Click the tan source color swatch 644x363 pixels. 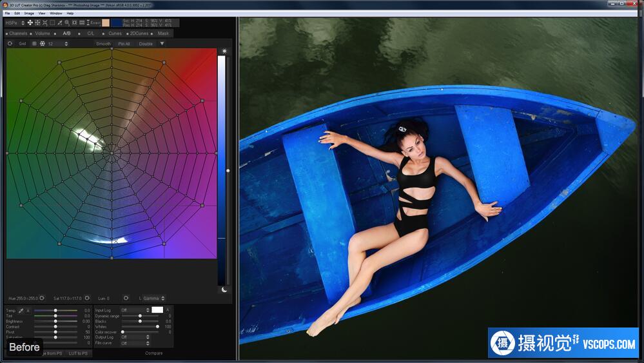106,23
